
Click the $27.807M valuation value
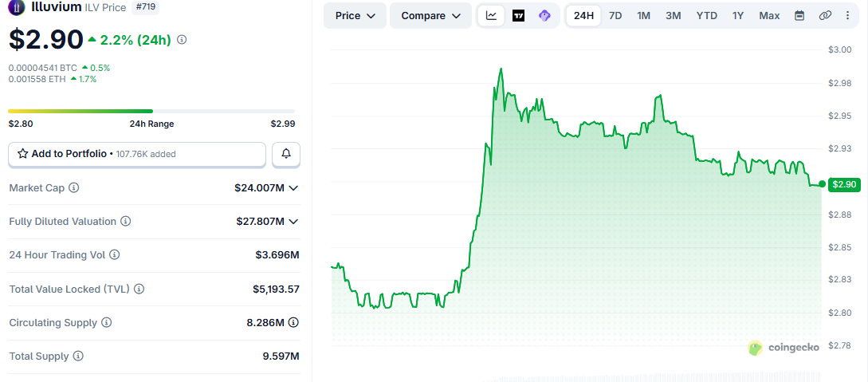click(260, 222)
